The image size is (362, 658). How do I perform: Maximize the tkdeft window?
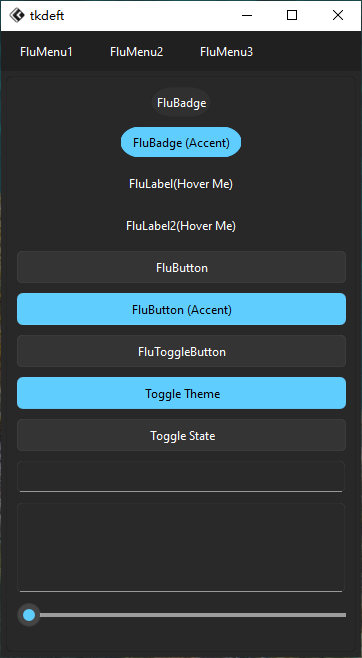click(292, 16)
